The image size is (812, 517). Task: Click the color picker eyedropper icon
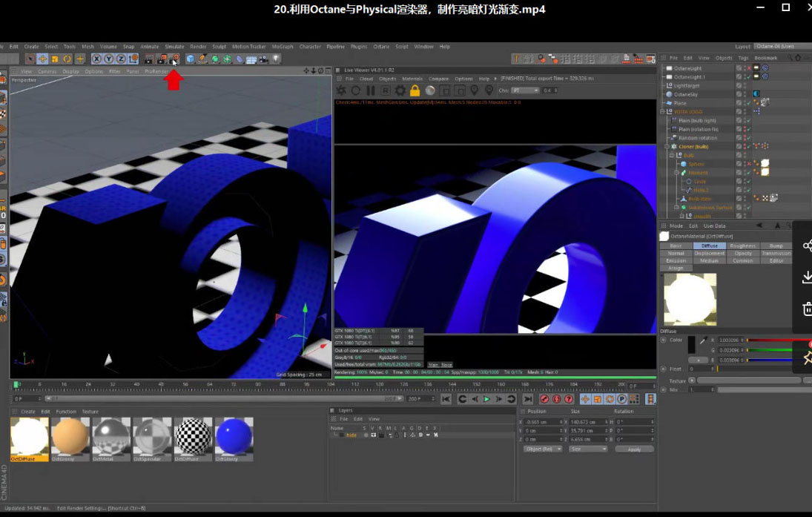coord(703,340)
